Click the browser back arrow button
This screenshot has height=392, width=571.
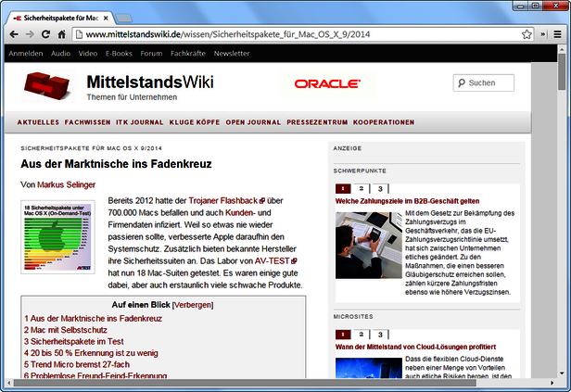(x=13, y=34)
